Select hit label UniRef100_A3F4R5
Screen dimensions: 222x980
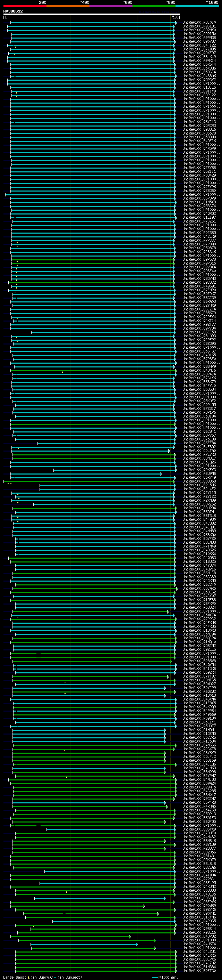point(199,883)
